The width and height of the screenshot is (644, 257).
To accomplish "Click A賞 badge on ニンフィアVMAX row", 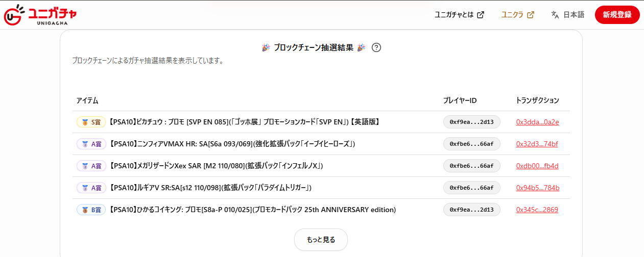I will [x=91, y=144].
